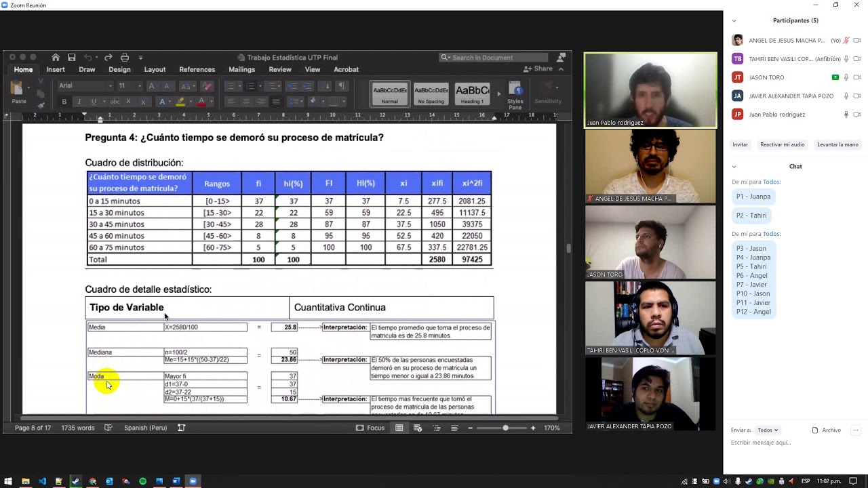The width and height of the screenshot is (868, 488).
Task: Click the numbered list icon
Action: point(250,86)
